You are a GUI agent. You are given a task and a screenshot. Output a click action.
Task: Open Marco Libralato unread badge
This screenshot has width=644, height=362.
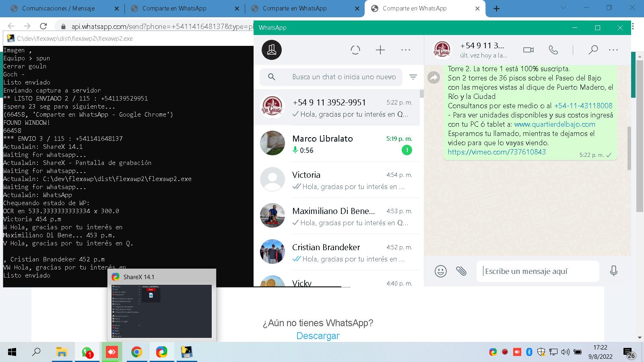[x=407, y=150]
